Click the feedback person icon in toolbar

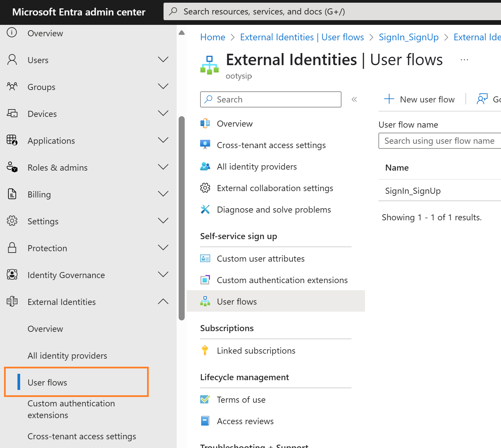pos(482,99)
